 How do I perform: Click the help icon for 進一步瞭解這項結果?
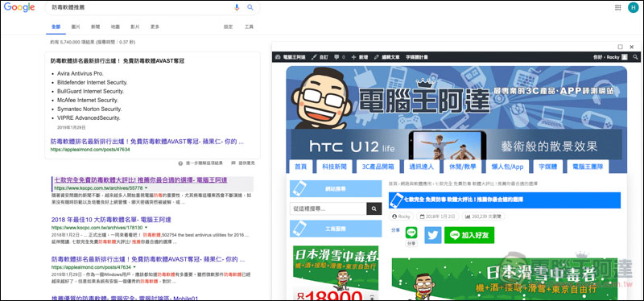(x=180, y=163)
